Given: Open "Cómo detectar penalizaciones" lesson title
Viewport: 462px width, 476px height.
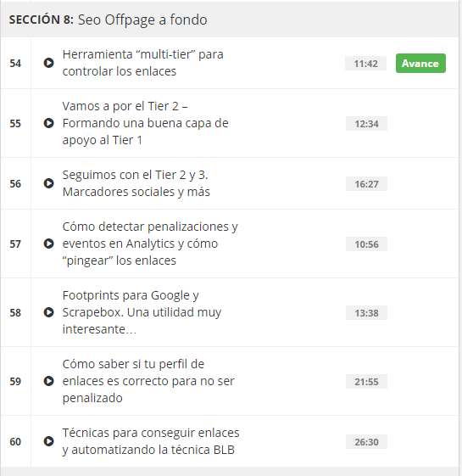Looking at the screenshot, I should coord(150,244).
